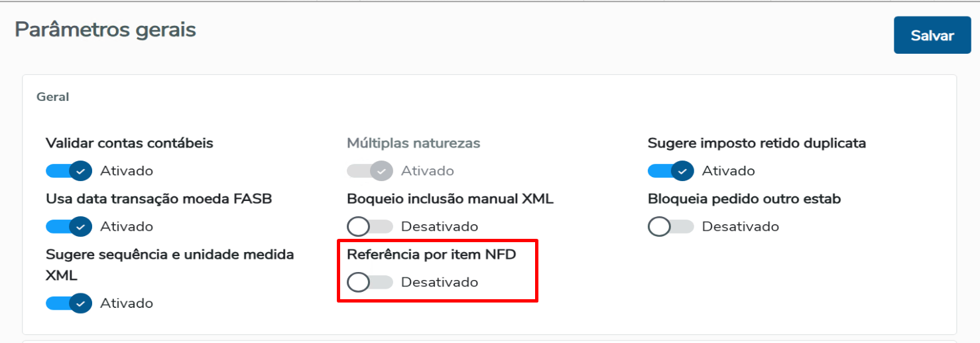Activate the Bloqueia pedido outro estab switch

click(670, 227)
